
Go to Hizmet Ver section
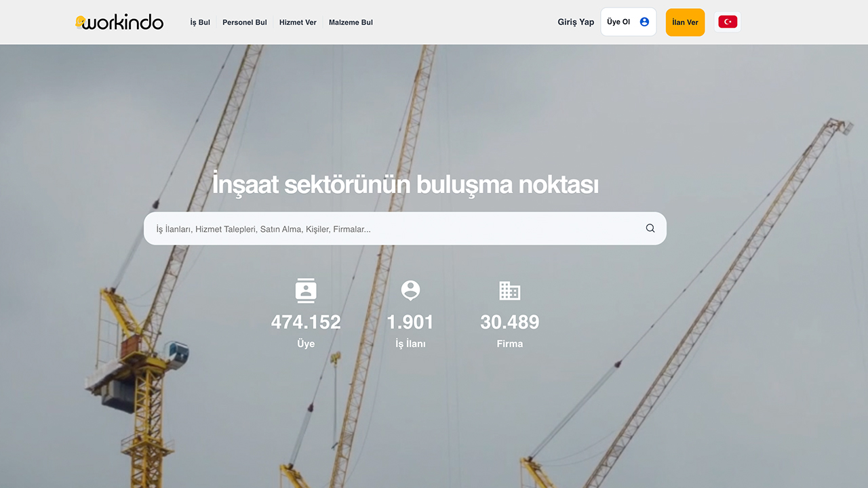coord(298,22)
